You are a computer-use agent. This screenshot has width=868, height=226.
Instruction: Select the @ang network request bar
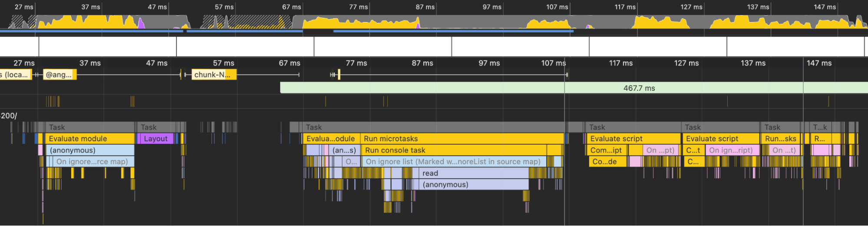coord(59,75)
